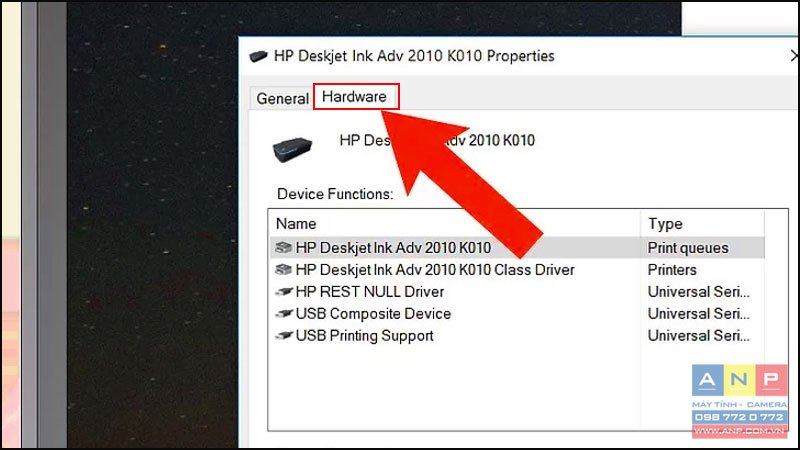The image size is (800, 450).
Task: Select HP Deskjet Class Driver row
Action: [x=517, y=269]
